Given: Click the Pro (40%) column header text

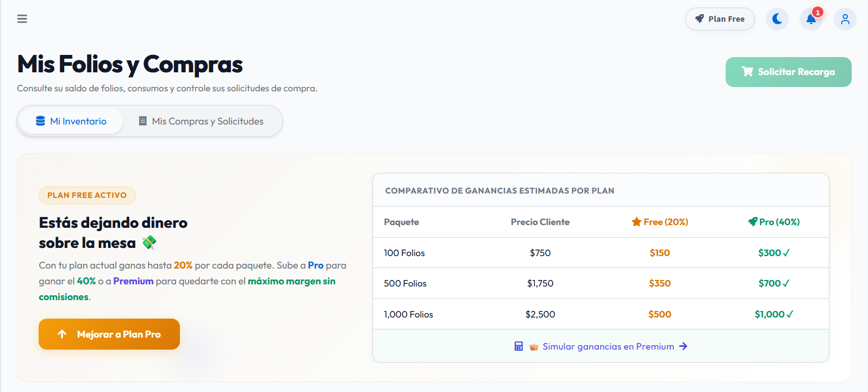Looking at the screenshot, I should click(779, 222).
